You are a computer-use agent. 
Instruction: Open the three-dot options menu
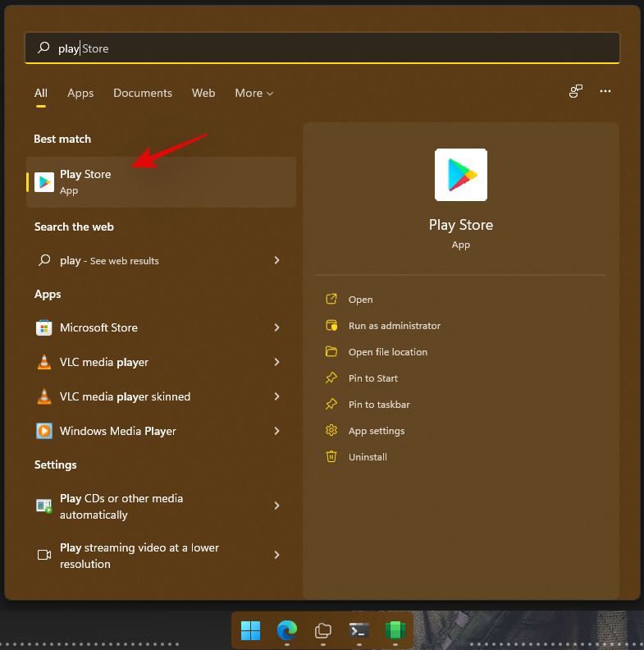(605, 91)
